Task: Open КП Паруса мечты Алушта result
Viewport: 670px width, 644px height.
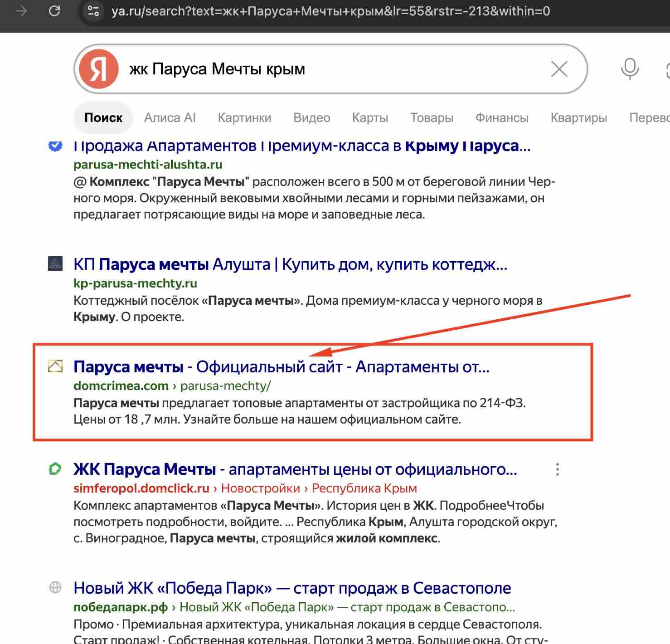Action: [290, 264]
